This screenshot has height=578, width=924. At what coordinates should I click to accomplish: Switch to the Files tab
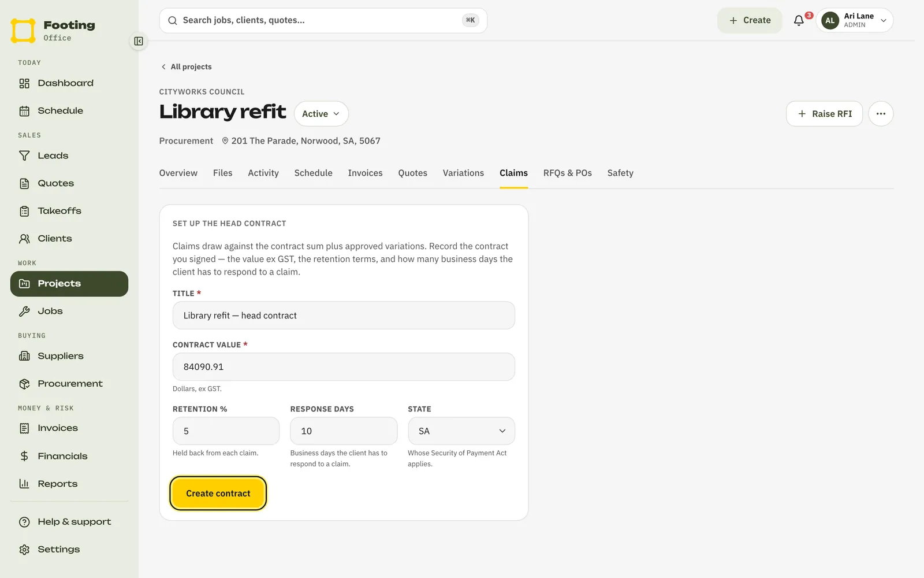pos(223,173)
